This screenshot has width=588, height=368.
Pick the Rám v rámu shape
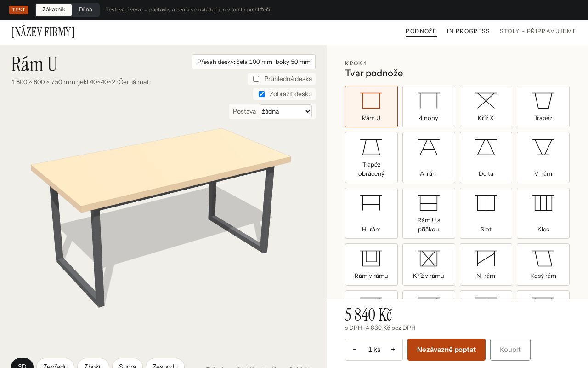(x=371, y=264)
